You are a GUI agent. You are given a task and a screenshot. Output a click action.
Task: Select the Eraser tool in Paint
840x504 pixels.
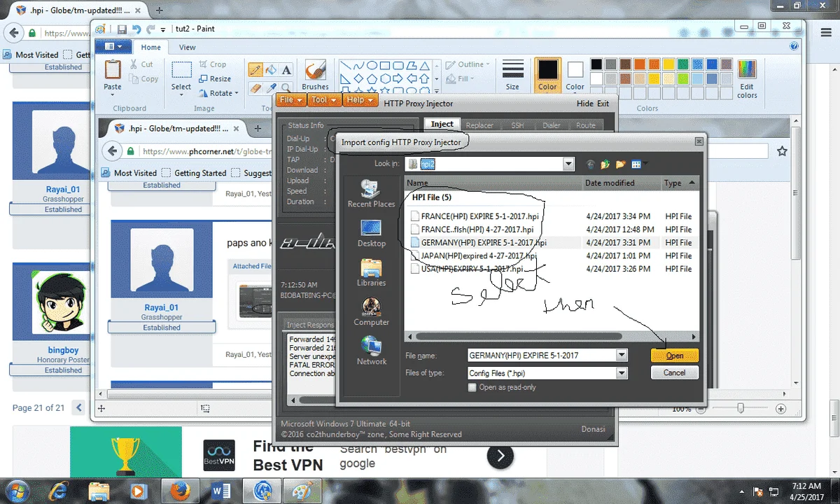click(255, 89)
